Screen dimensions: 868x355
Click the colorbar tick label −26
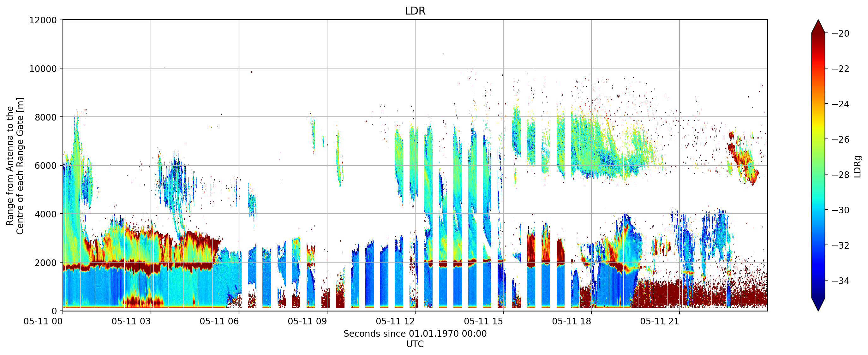click(x=840, y=139)
